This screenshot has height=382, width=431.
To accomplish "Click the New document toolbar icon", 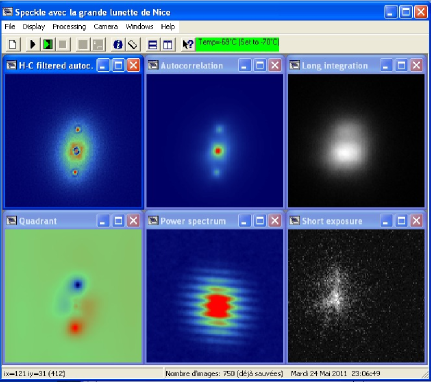I will coord(13,44).
